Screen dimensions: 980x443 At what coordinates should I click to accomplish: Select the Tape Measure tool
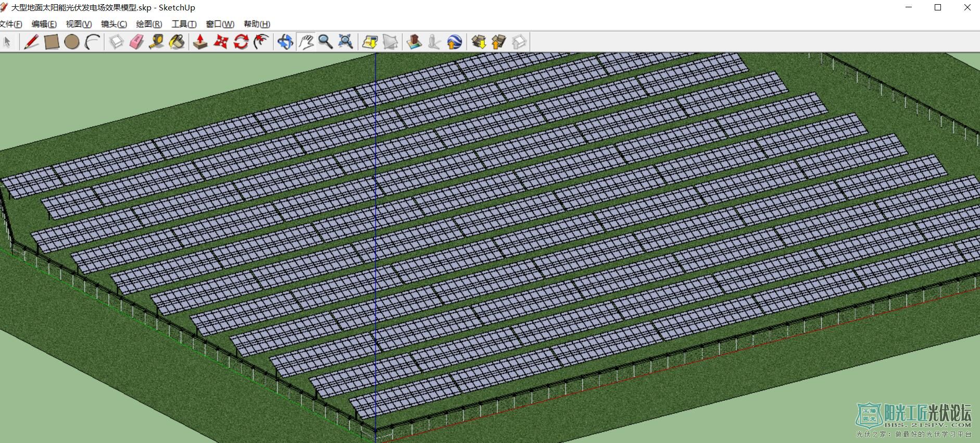click(157, 42)
